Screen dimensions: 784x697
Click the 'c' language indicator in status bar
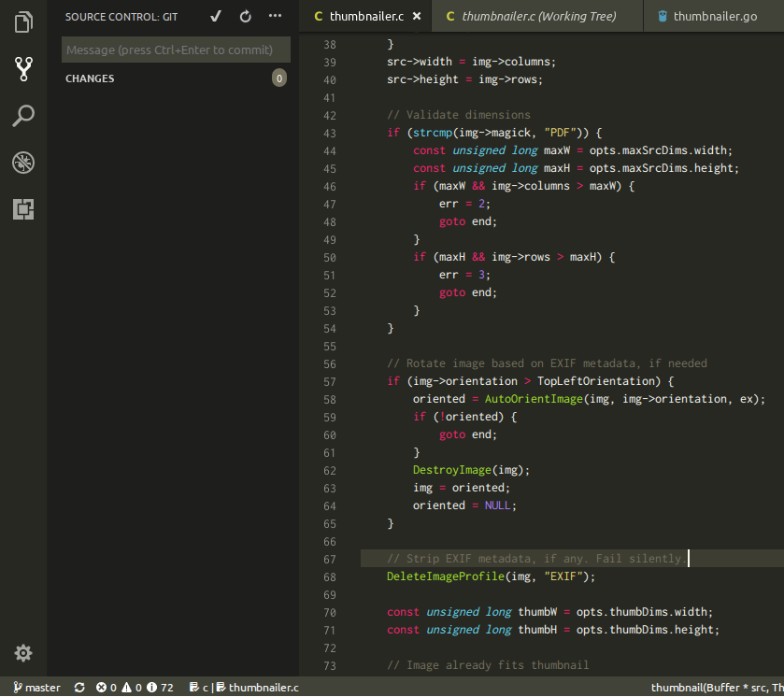(x=199, y=688)
